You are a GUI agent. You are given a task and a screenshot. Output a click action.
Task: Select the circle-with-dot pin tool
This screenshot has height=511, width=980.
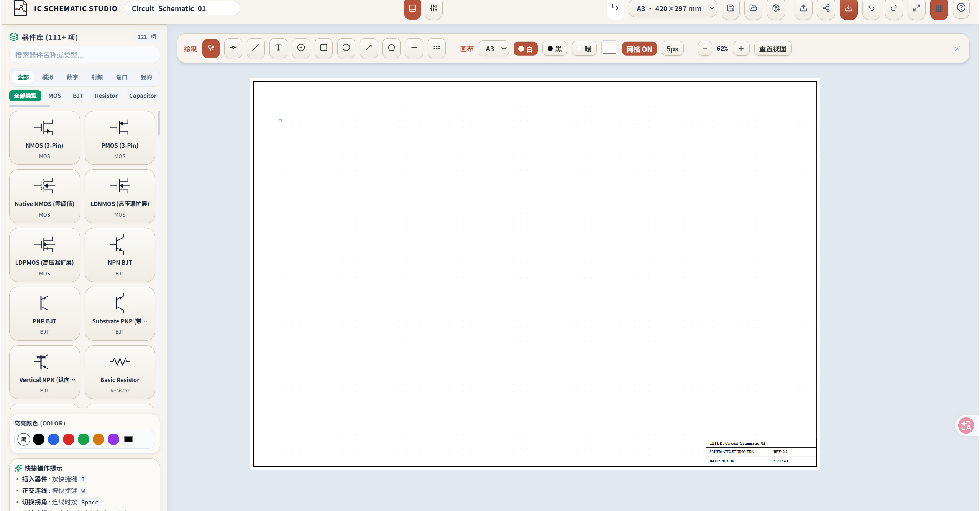[x=301, y=48]
